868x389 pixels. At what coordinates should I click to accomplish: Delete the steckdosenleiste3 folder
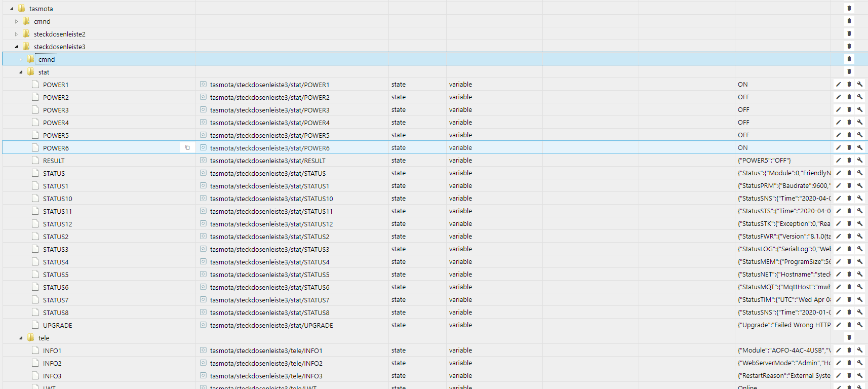pyautogui.click(x=849, y=46)
